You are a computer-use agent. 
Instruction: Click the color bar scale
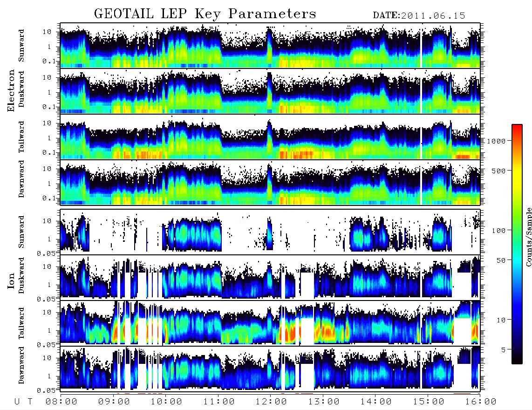click(x=517, y=244)
